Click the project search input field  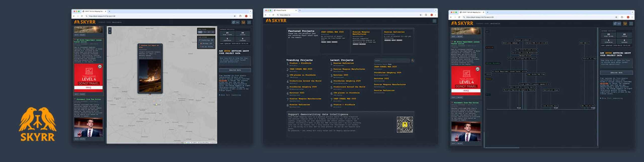point(392,61)
